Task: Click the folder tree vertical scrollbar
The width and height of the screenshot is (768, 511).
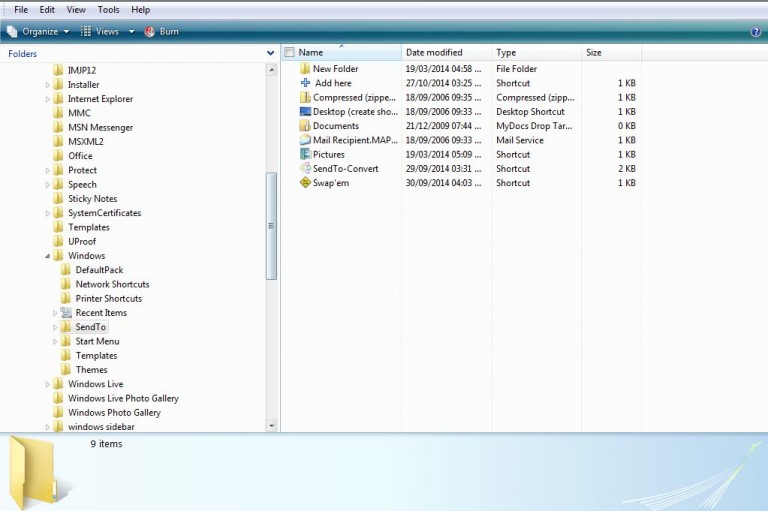Action: pyautogui.click(x=271, y=227)
